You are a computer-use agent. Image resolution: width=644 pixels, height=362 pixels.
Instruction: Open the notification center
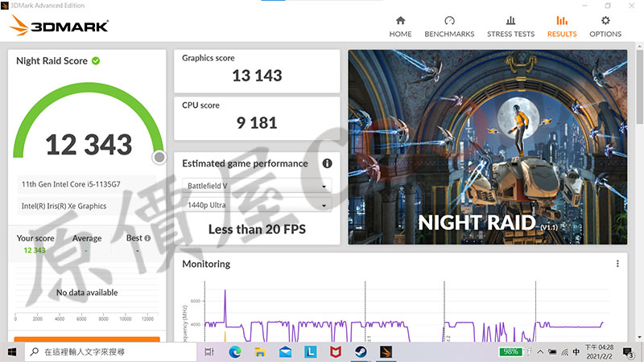pos(629,352)
